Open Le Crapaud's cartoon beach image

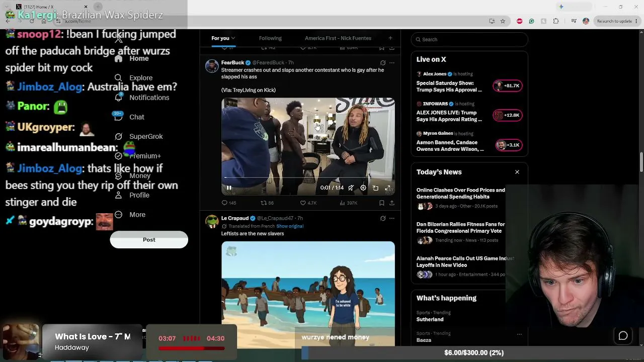(308, 294)
